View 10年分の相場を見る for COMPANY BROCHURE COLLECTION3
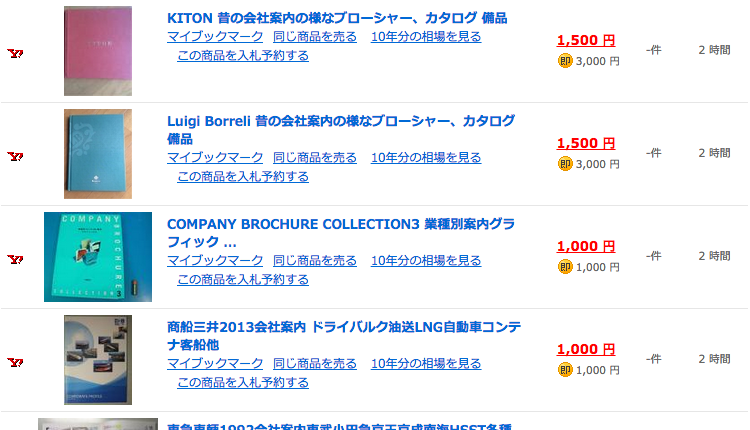The image size is (750, 430). coord(426,261)
